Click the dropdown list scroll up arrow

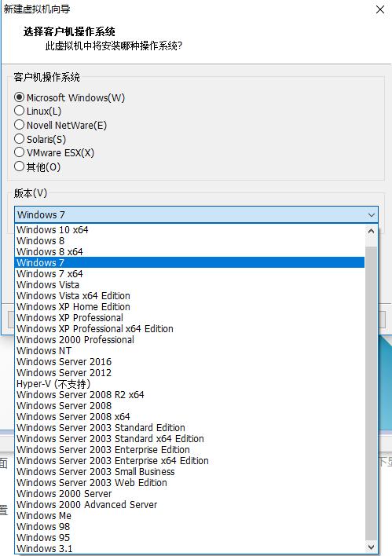(371, 231)
